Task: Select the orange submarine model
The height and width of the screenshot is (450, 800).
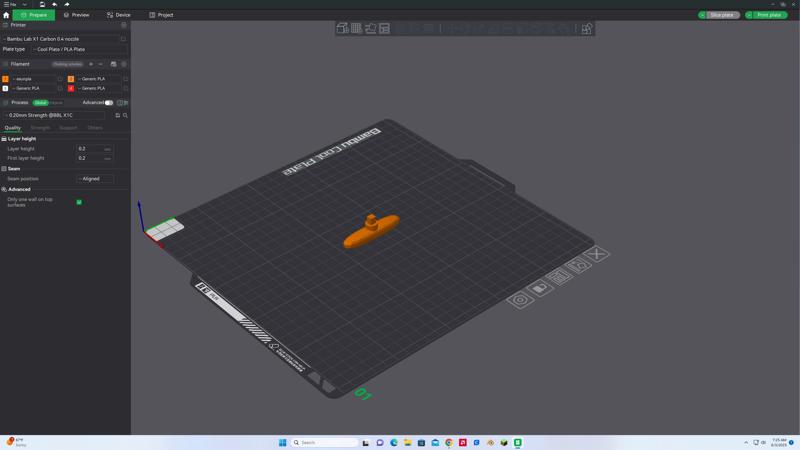Action: tap(371, 232)
